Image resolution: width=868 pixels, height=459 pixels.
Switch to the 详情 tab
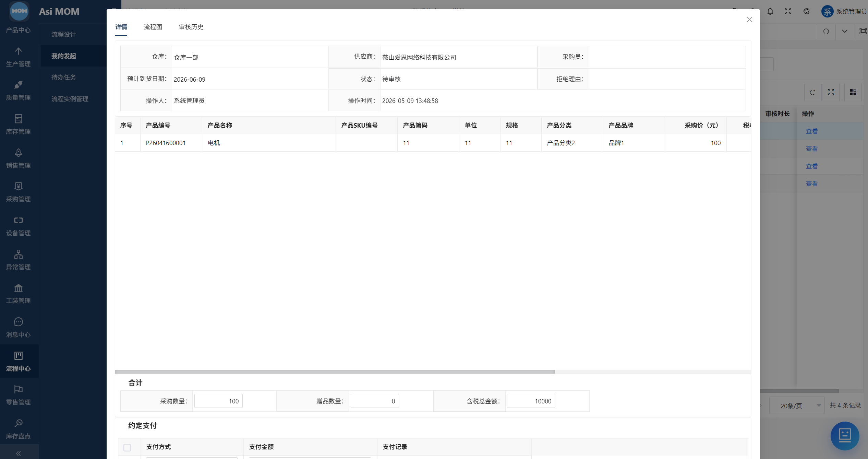[x=121, y=27]
